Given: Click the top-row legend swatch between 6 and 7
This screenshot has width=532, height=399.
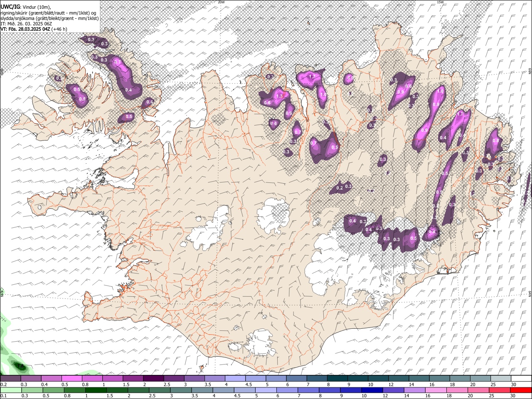Looking at the screenshot, I should [x=296, y=378].
